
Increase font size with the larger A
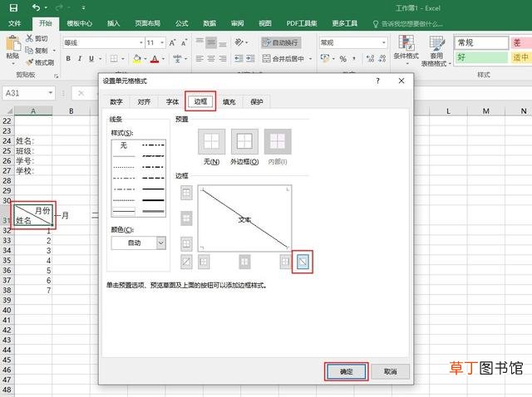172,42
